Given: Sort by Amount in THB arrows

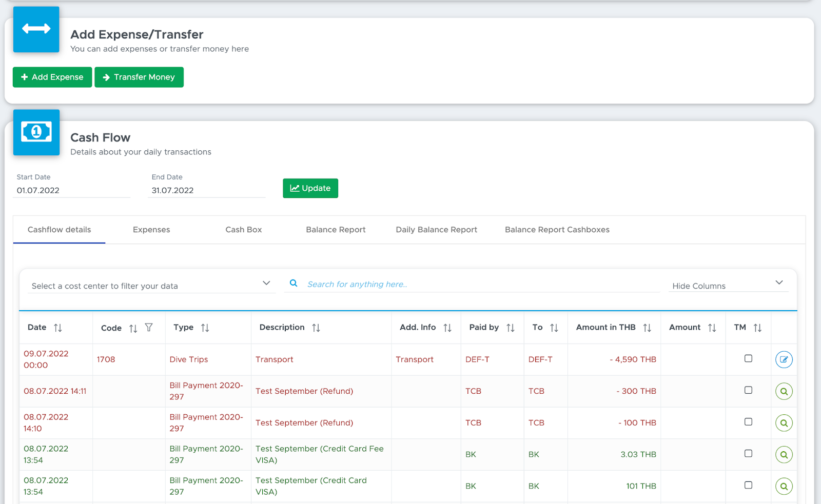Looking at the screenshot, I should click(x=647, y=328).
